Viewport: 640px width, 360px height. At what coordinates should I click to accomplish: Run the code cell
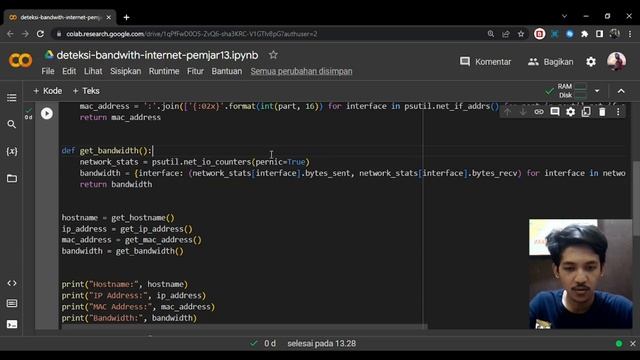[47, 113]
